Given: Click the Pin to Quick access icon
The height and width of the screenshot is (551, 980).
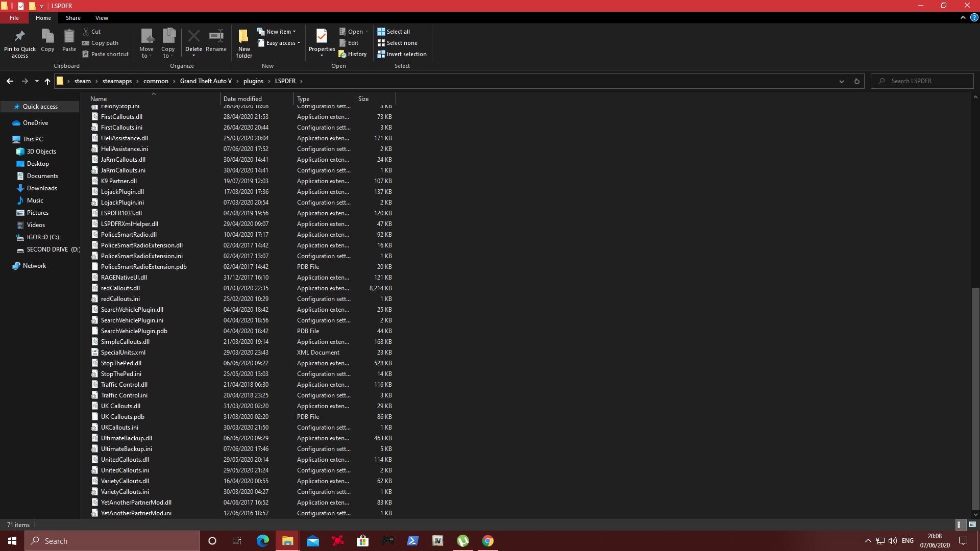Looking at the screenshot, I should click(19, 37).
